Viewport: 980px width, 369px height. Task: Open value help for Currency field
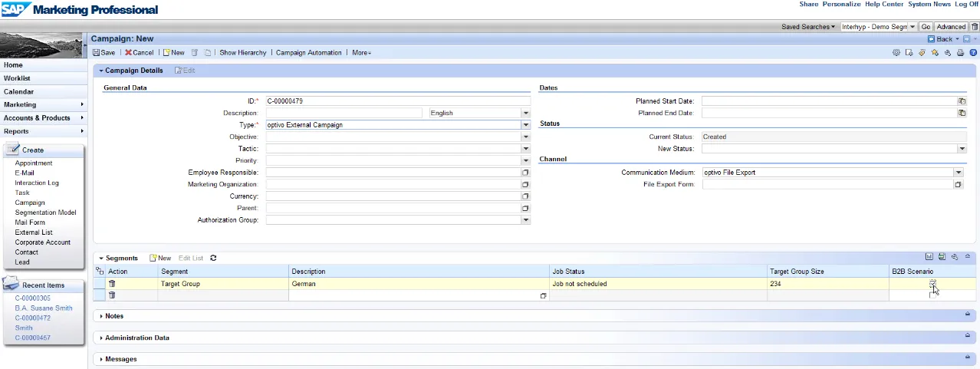(526, 196)
